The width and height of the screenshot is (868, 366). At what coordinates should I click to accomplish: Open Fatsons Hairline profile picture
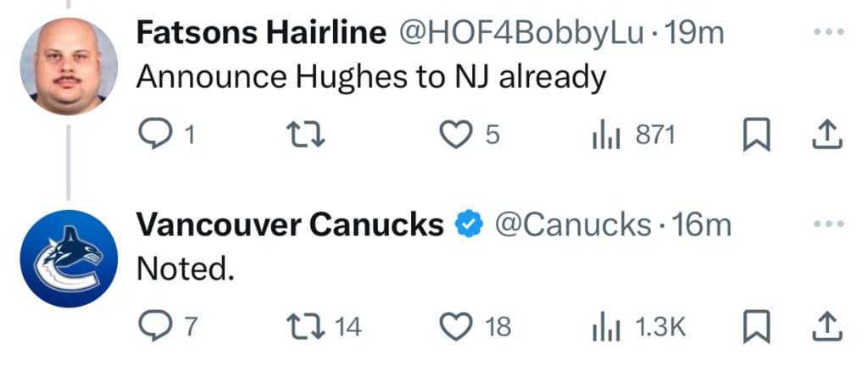pos(68,68)
